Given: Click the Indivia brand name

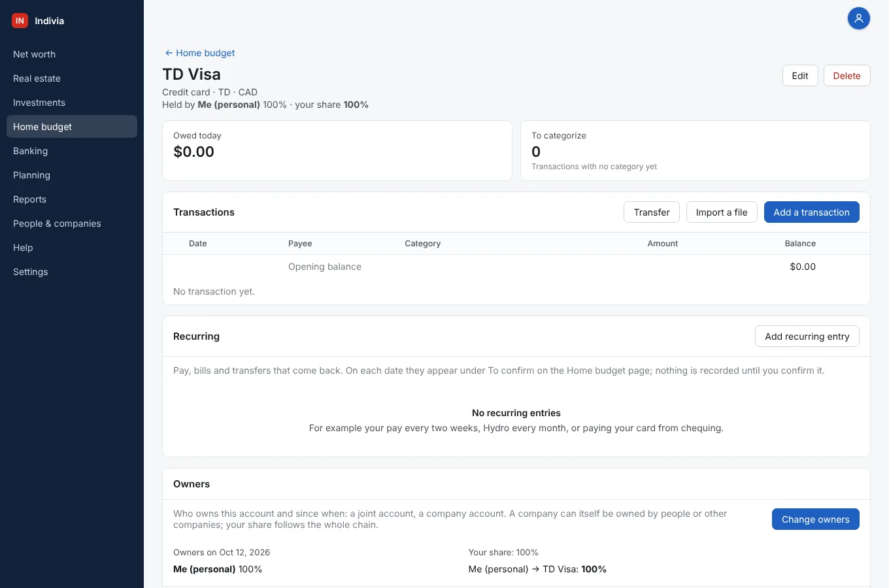Looking at the screenshot, I should coord(50,21).
